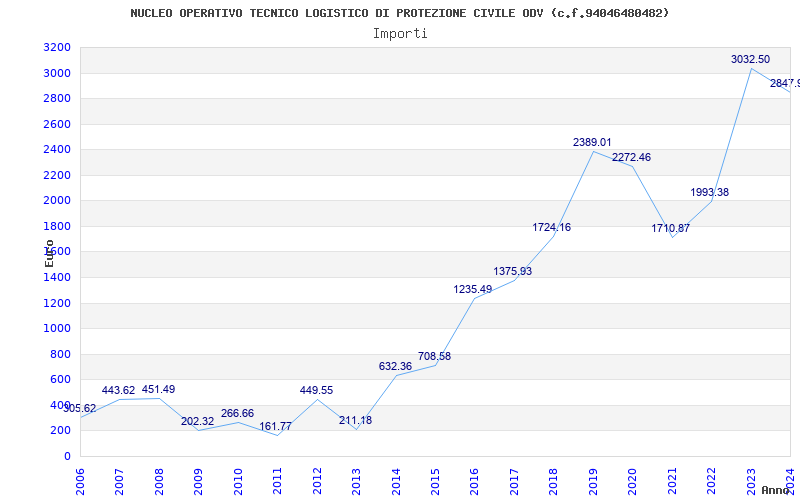Click the 1400 y-axis value
This screenshot has height=500, width=800.
(57, 278)
